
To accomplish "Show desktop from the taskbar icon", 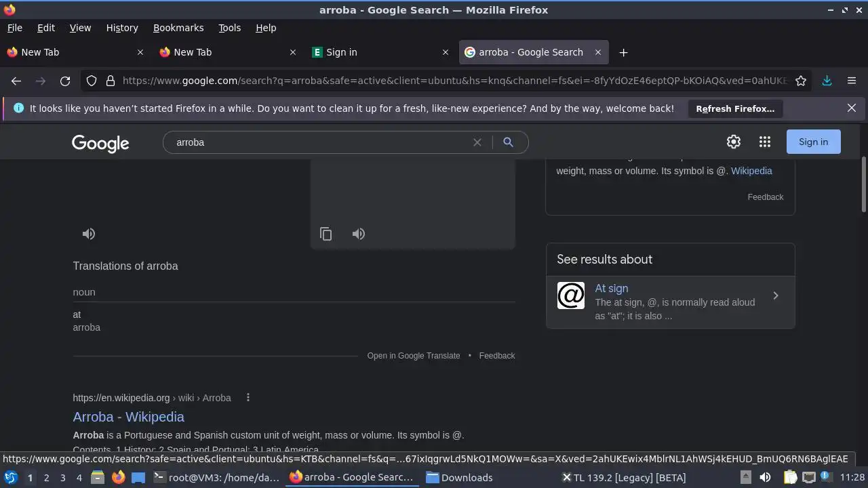I will (x=138, y=477).
